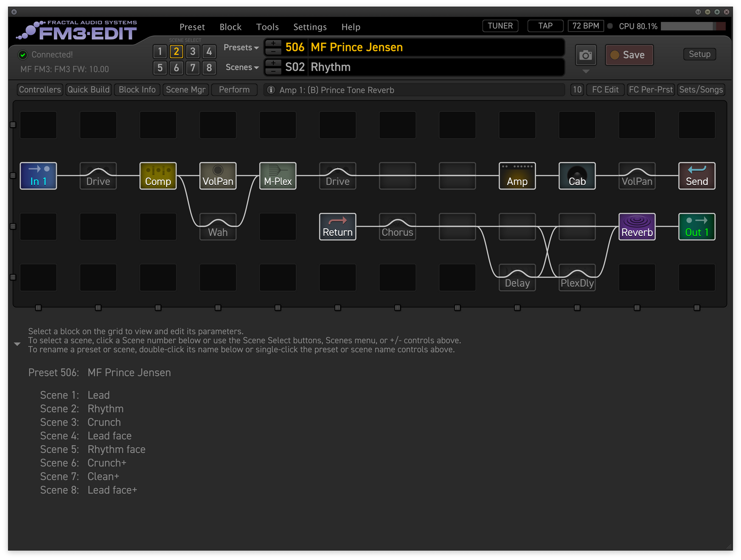Viewport: 741px width, 560px height.
Task: Click the M-Plex multiplexer block
Action: 277,176
